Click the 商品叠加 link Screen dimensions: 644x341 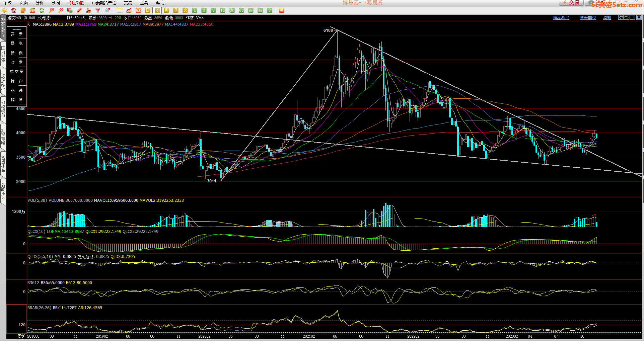coord(561,18)
